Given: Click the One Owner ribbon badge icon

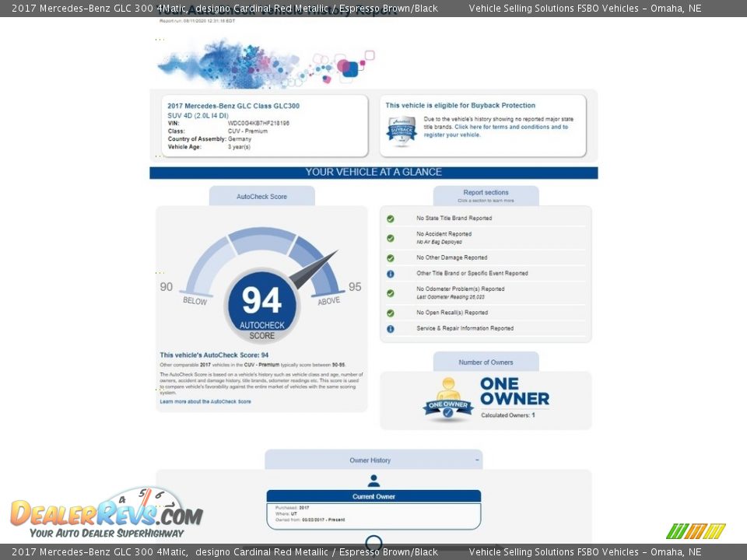Looking at the screenshot, I should click(x=448, y=400).
